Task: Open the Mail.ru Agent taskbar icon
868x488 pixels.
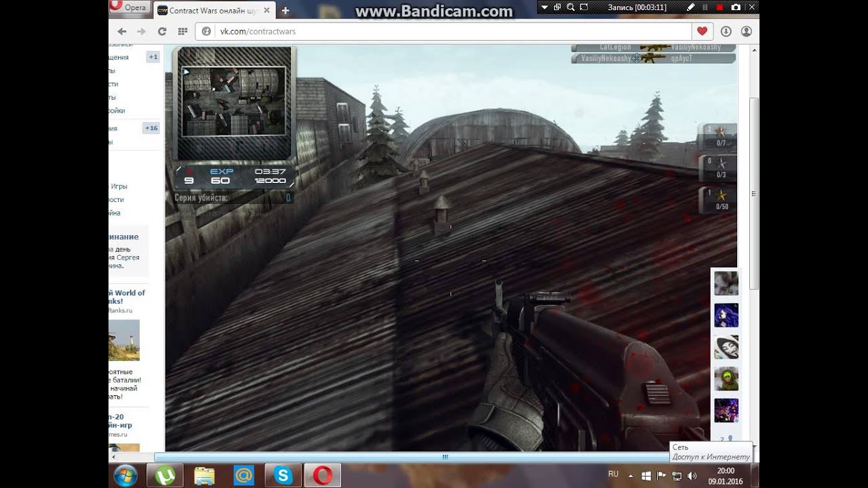Action: pyautogui.click(x=243, y=476)
